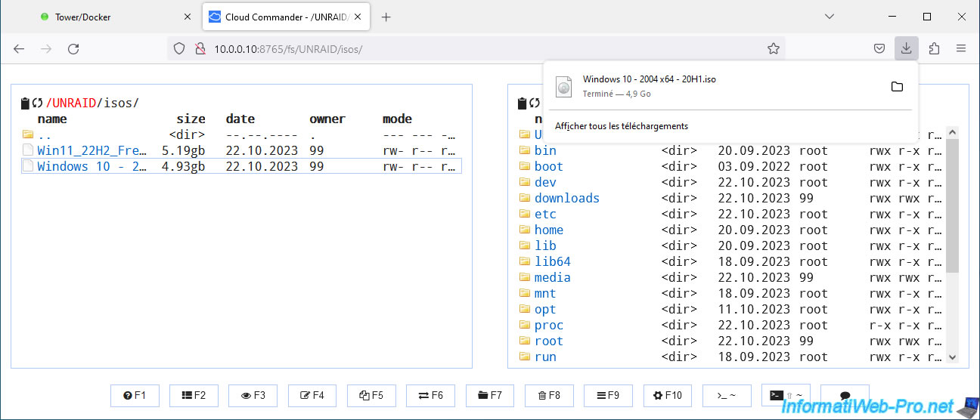Click the clipboard icon in left panel
Image resolution: width=980 pixels, height=420 pixels.
tap(26, 103)
